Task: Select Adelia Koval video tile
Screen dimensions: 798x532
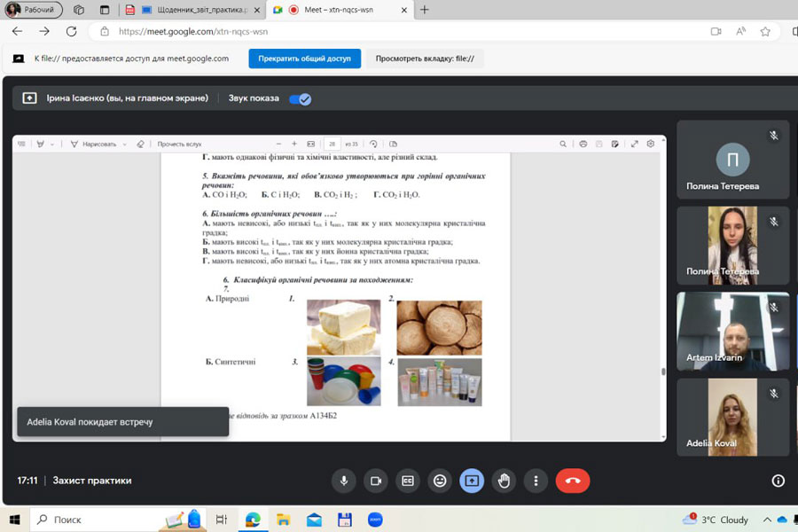Action: click(733, 417)
